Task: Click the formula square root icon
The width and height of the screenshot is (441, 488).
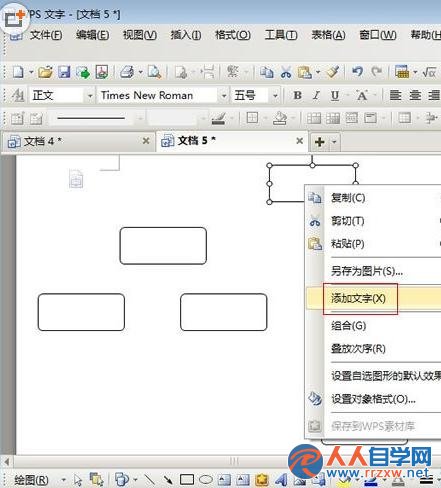Action: click(429, 72)
